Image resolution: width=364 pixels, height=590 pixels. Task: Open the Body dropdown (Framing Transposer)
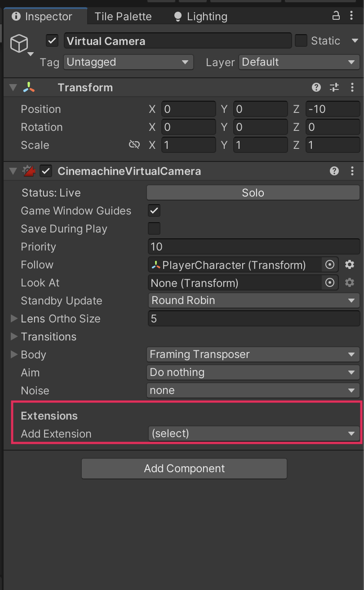pyautogui.click(x=253, y=354)
